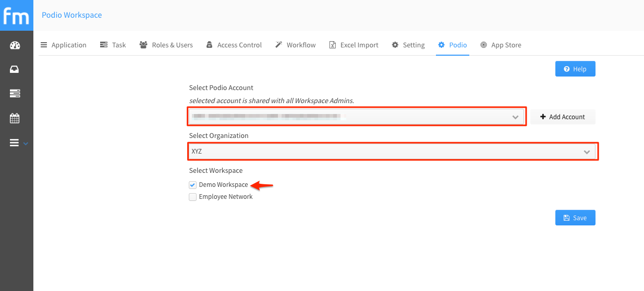The height and width of the screenshot is (291, 644).
Task: Open the dashboard gauge sidebar icon
Action: pyautogui.click(x=15, y=45)
